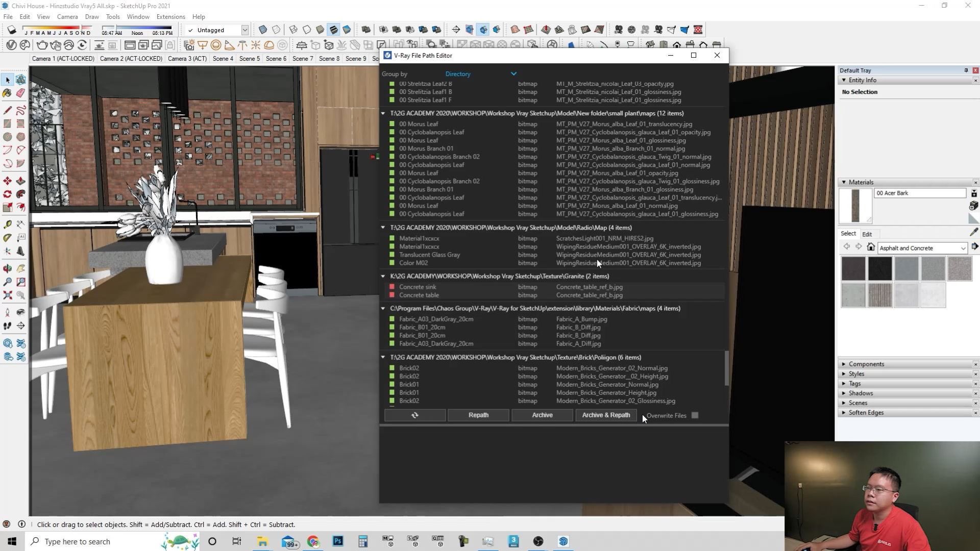The height and width of the screenshot is (551, 980).
Task: Activate the Move tool
Action: (8, 181)
